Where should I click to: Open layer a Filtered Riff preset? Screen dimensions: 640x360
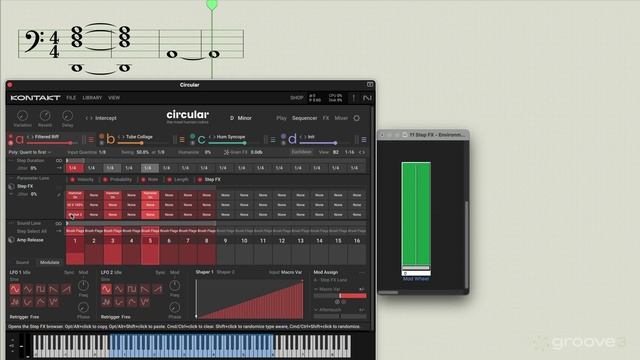47,137
